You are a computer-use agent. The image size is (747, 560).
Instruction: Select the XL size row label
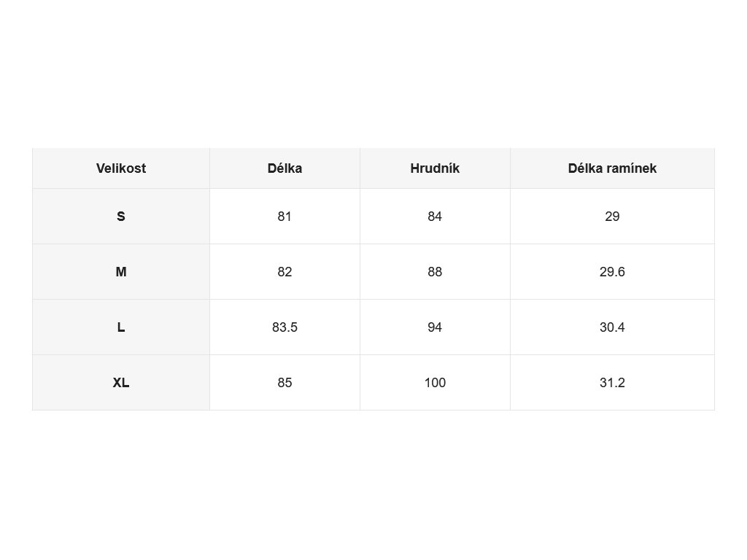(x=121, y=382)
